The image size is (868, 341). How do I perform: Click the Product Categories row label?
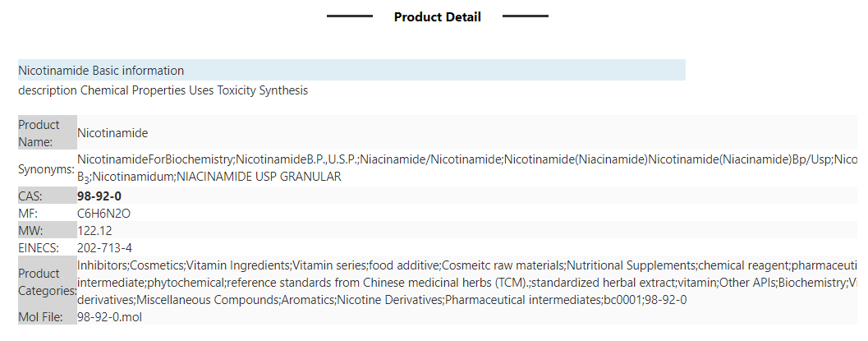48,283
